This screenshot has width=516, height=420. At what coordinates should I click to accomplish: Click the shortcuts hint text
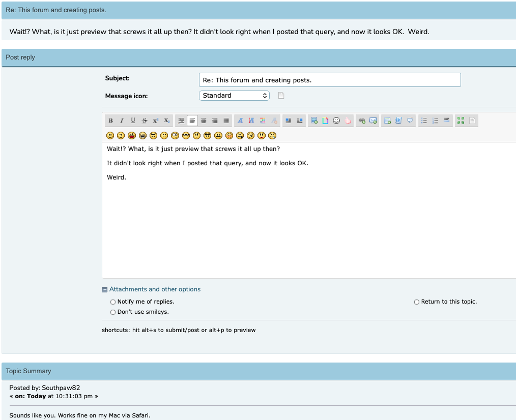179,330
